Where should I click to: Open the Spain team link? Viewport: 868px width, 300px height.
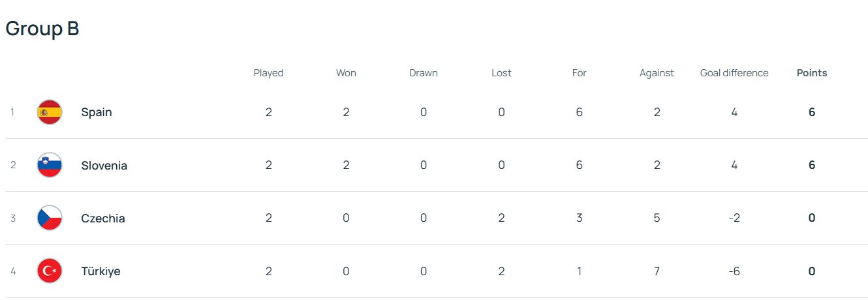click(97, 112)
